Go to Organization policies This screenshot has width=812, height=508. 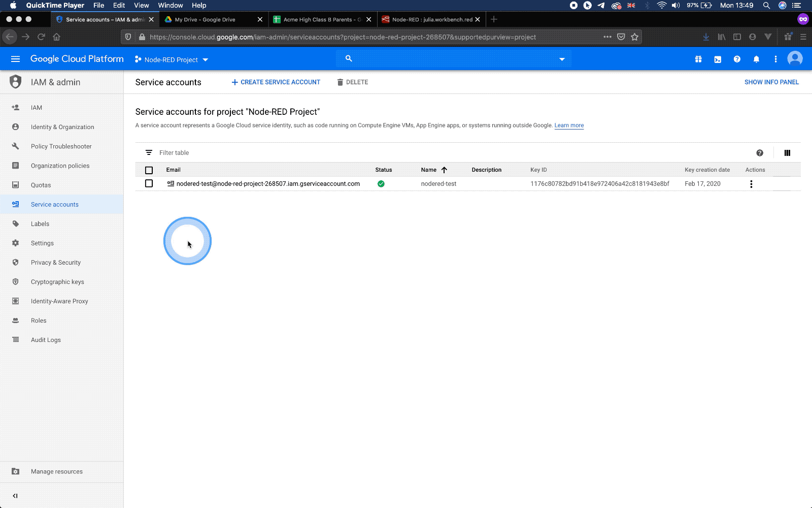coord(60,166)
